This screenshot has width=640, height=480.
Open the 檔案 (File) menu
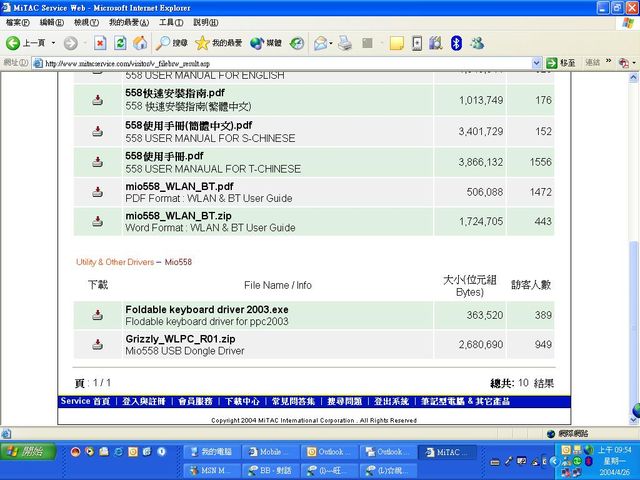(x=17, y=22)
